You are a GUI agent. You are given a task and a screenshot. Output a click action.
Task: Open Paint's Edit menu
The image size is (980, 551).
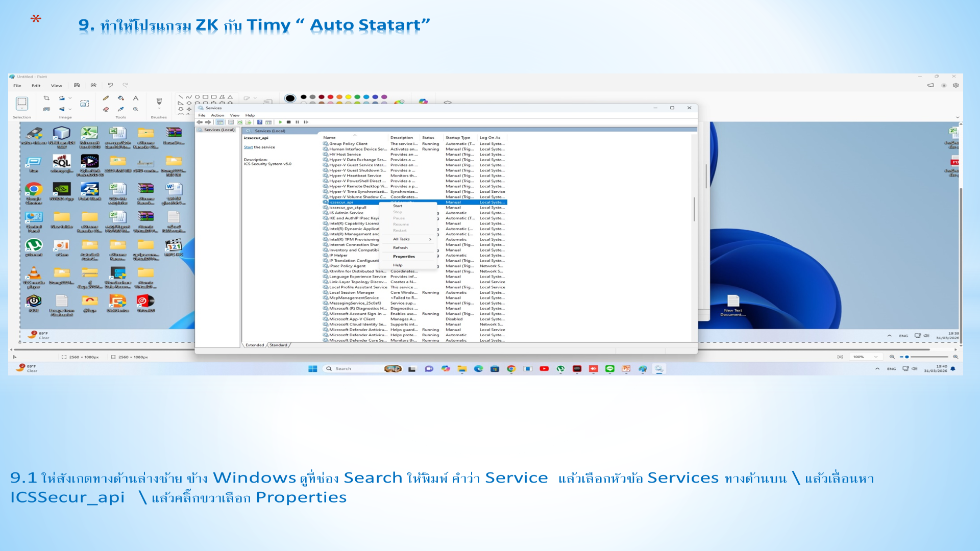click(36, 86)
